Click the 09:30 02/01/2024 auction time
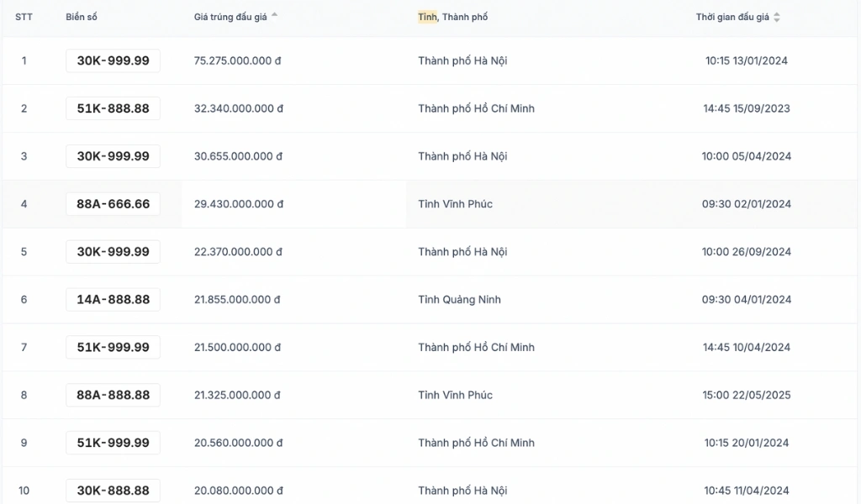The image size is (861, 504). click(x=747, y=204)
